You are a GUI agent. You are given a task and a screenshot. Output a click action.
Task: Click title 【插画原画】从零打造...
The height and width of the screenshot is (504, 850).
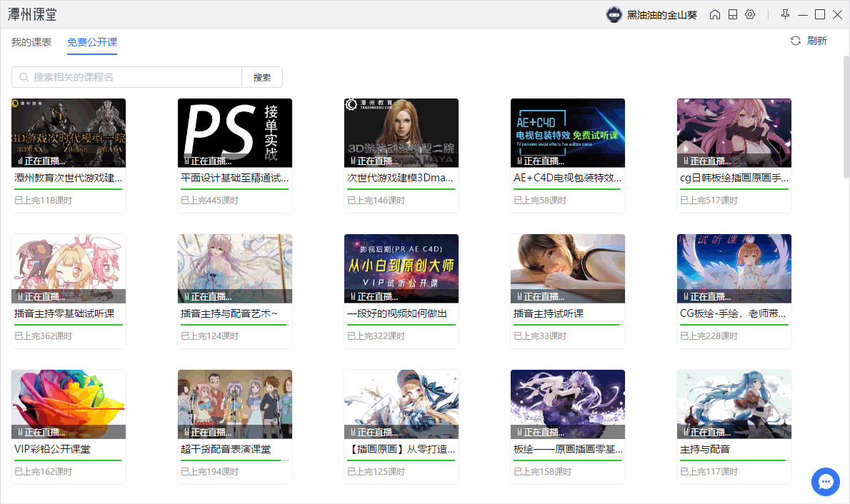pyautogui.click(x=401, y=449)
